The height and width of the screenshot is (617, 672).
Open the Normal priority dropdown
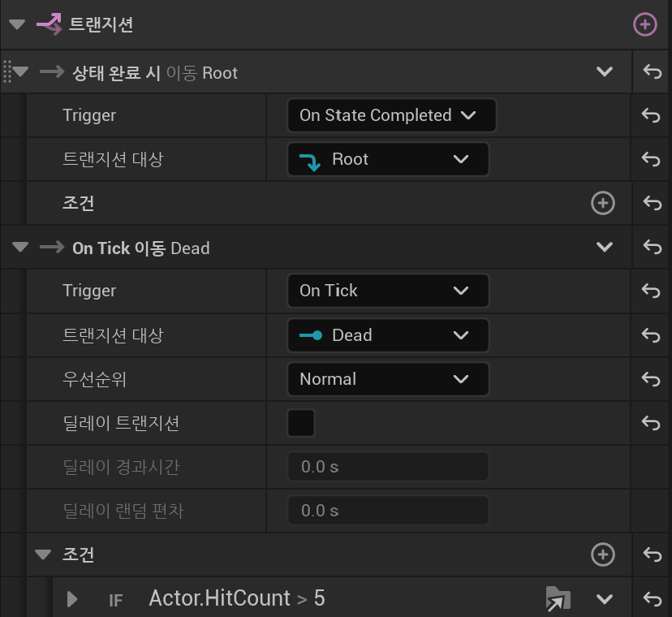pos(388,379)
